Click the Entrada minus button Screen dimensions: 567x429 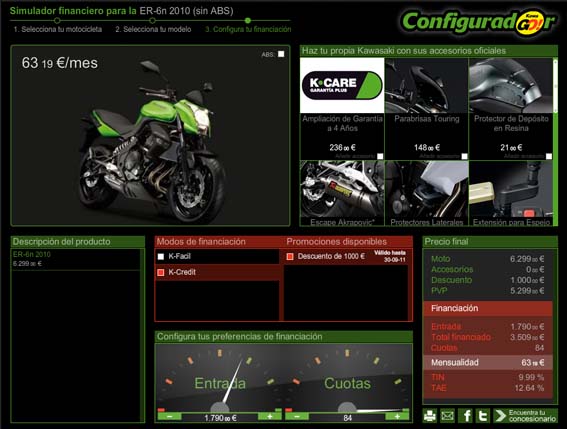pyautogui.click(x=170, y=417)
